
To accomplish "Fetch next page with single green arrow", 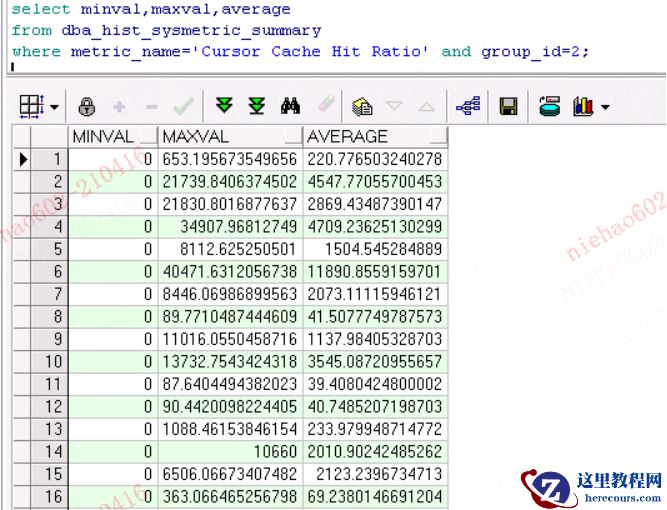I will click(224, 106).
